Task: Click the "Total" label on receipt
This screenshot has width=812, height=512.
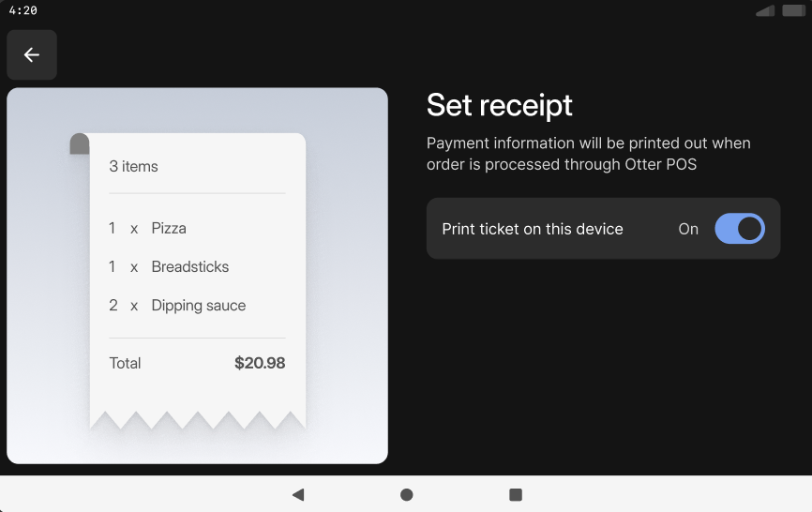Action: 125,363
